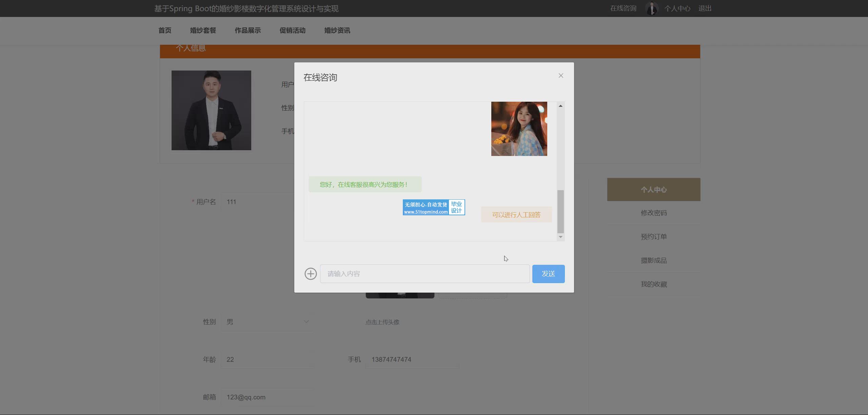Select 修改密码 in sidebar
The height and width of the screenshot is (415, 868).
(654, 213)
